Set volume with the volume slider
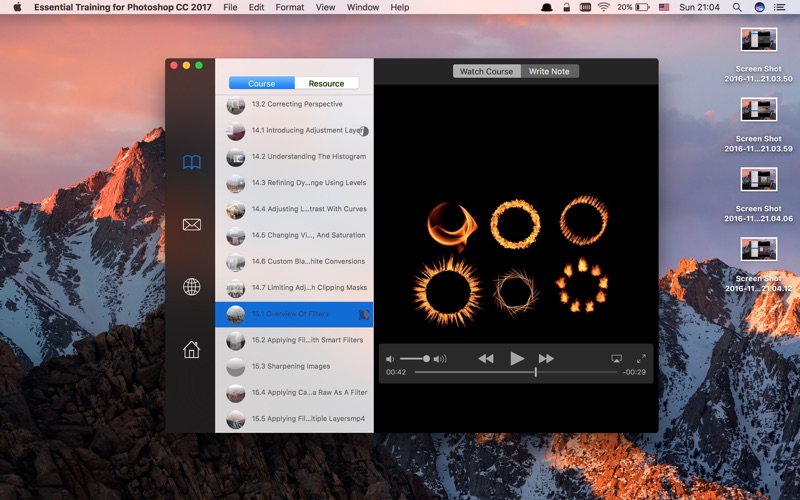The image size is (800, 500). 414,359
